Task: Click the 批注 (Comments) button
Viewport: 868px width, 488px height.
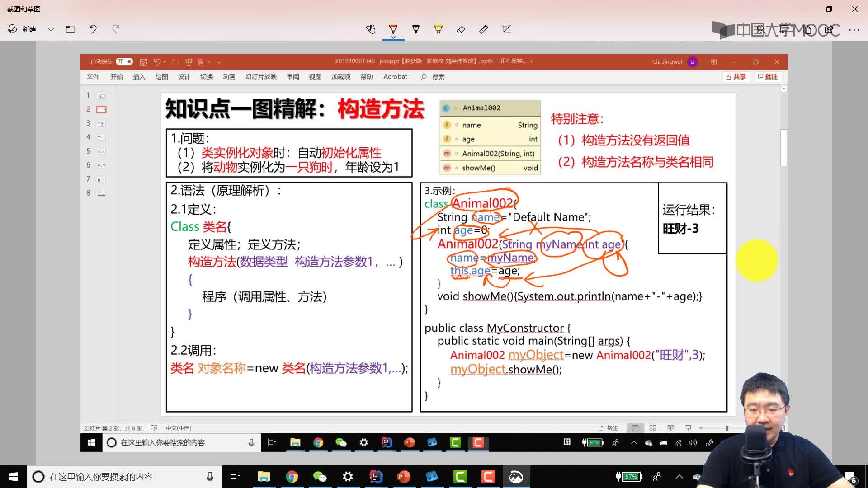Action: [769, 76]
